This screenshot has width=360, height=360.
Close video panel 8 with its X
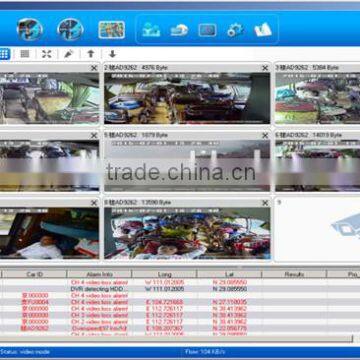tap(265, 203)
